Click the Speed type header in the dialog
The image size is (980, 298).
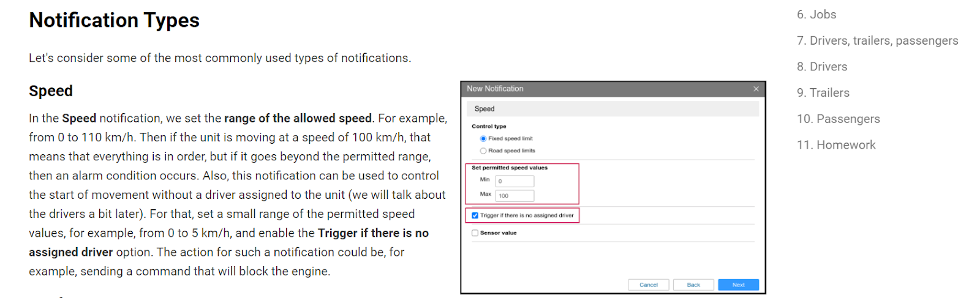pos(484,109)
